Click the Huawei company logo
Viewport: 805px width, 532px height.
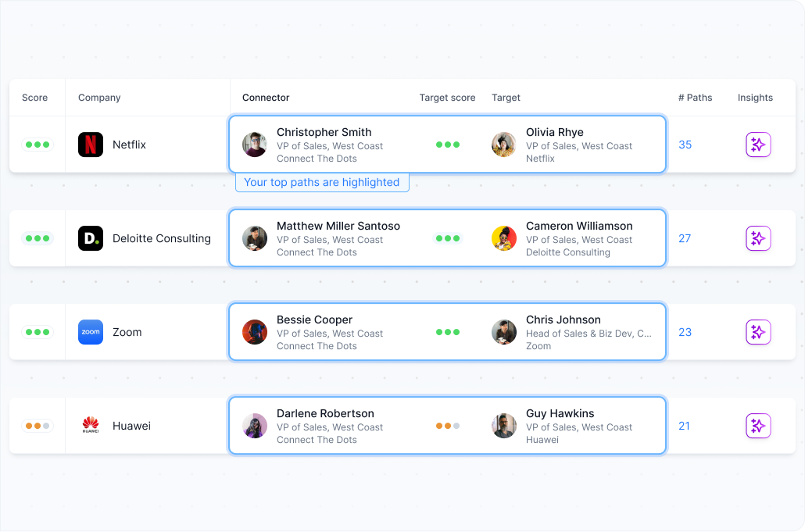tap(91, 426)
